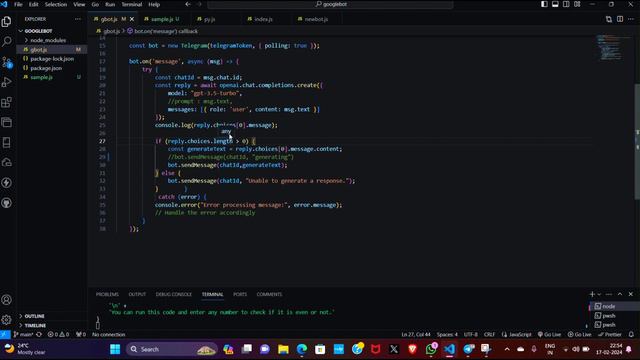Click the Prettier status bar button
The width and height of the screenshot is (640, 360).
(609, 334)
